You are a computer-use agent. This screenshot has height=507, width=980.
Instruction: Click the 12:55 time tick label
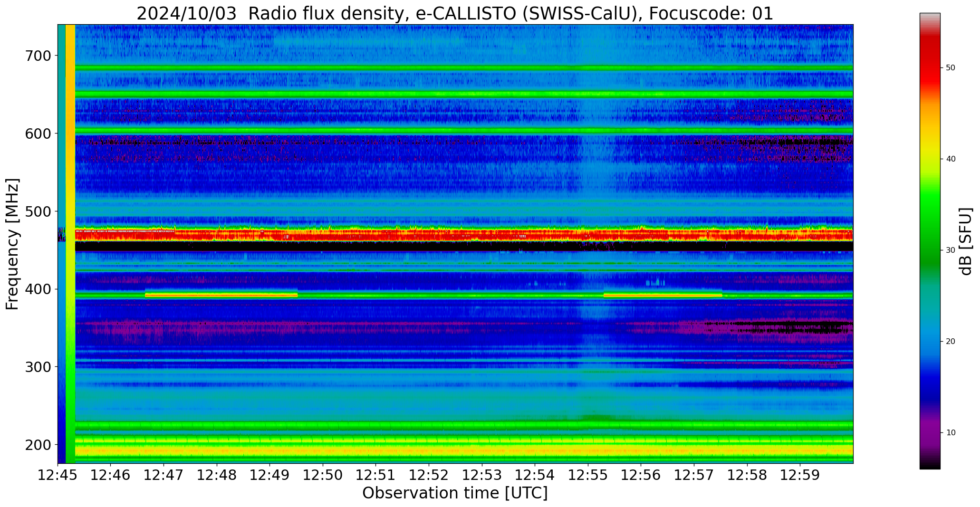point(588,475)
